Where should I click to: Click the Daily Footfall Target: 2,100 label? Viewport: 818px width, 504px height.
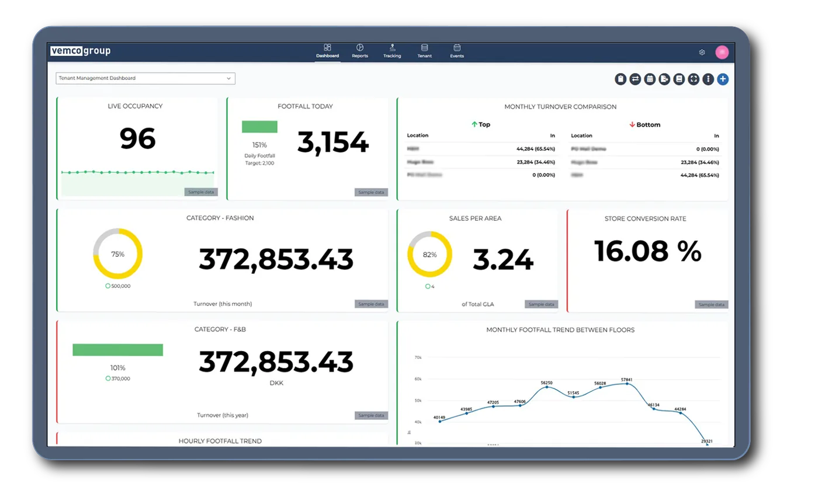(259, 159)
